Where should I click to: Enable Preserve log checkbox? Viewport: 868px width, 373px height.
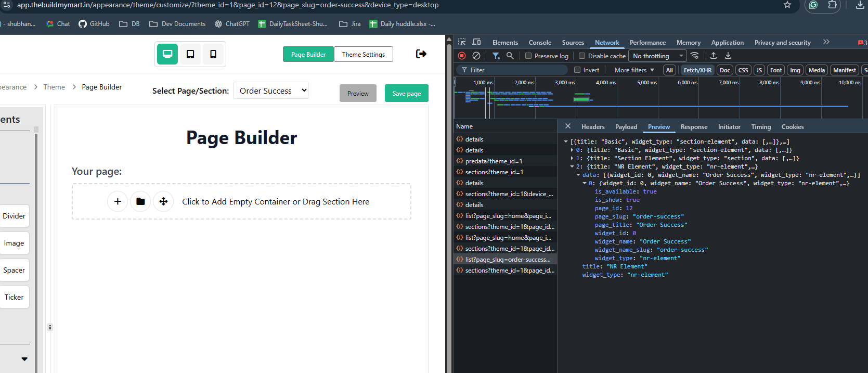[528, 56]
